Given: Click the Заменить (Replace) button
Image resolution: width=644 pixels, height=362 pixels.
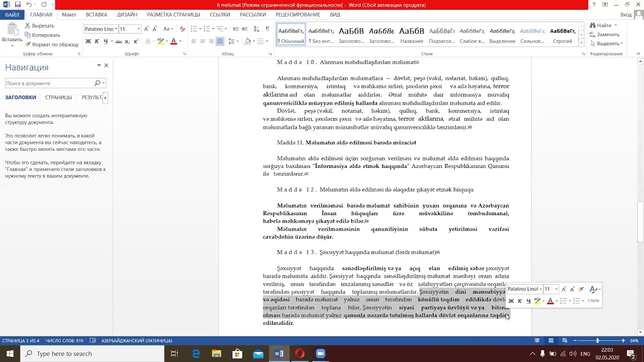Looking at the screenshot, I should (x=605, y=35).
